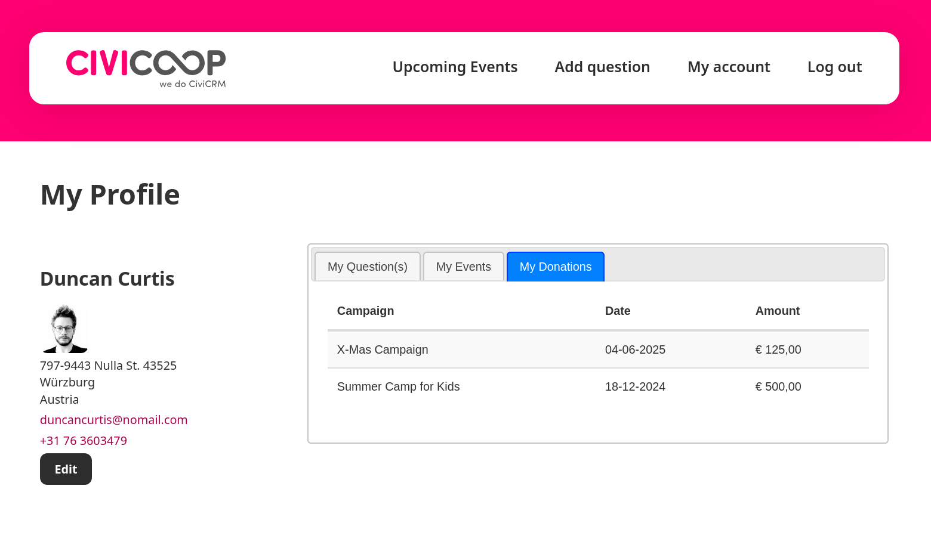The width and height of the screenshot is (931, 560).
Task: Select the My Donations tab
Action: click(x=556, y=267)
